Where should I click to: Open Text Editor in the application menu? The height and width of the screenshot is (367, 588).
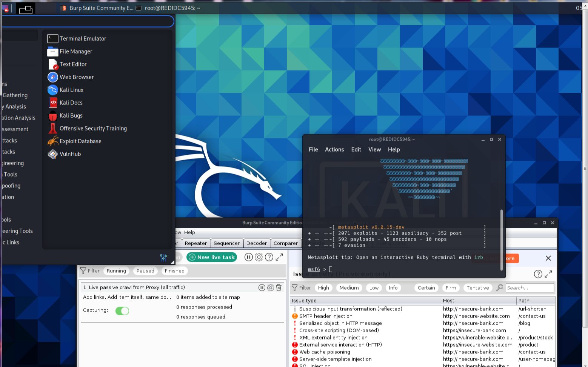tap(67, 64)
